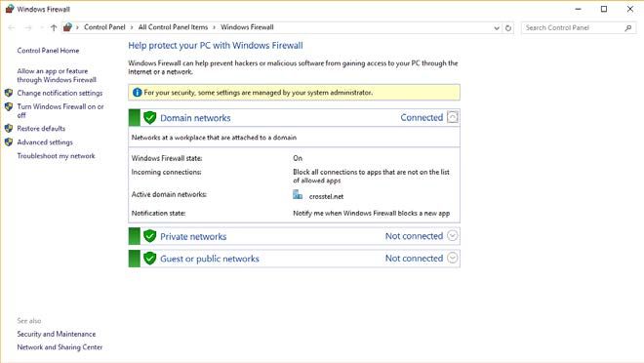Click the Domain networks green shield icon
Image resolution: width=644 pixels, height=363 pixels.
pos(150,118)
